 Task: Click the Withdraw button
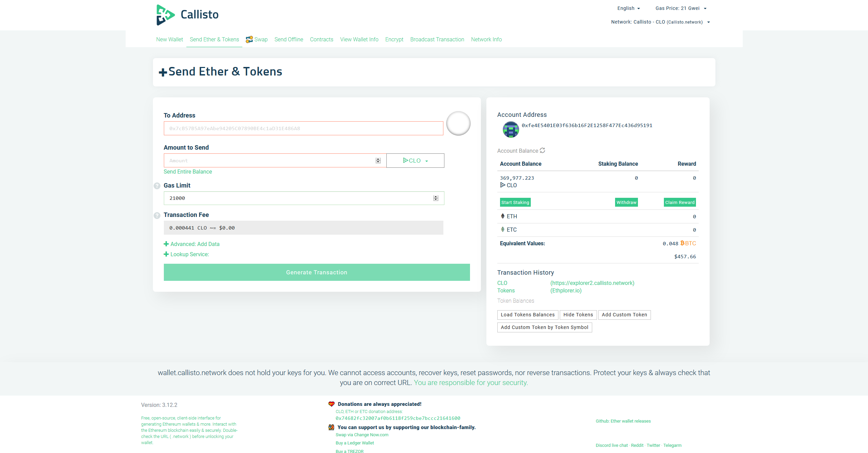626,202
